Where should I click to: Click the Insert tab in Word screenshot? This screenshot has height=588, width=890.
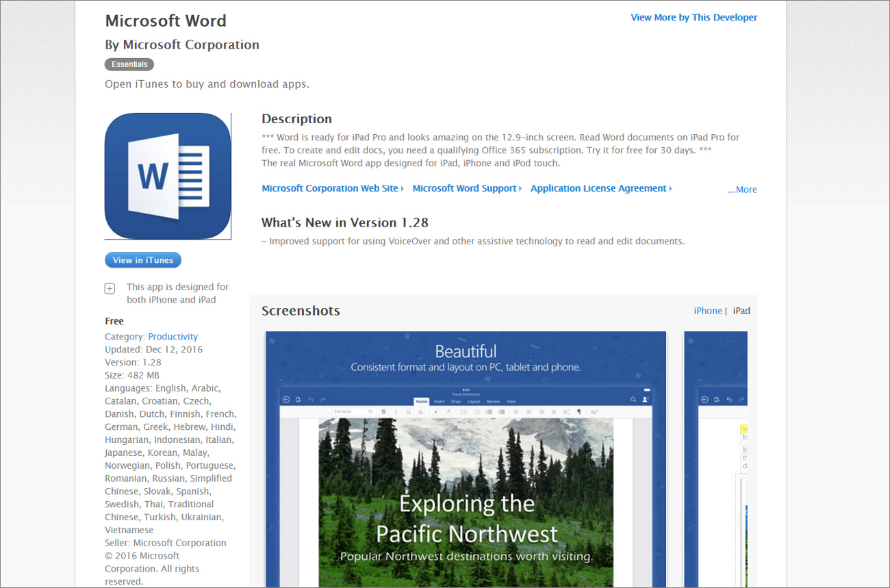coord(440,402)
